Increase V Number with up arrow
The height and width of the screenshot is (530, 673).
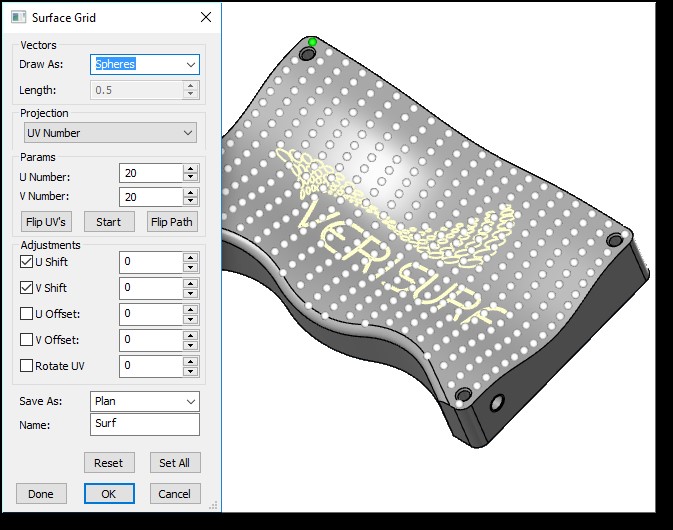[x=191, y=192]
